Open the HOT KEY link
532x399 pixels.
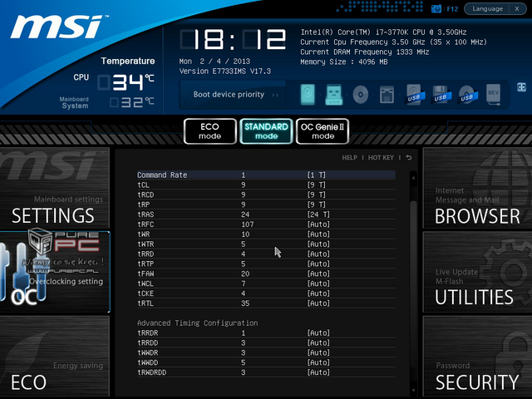(381, 158)
